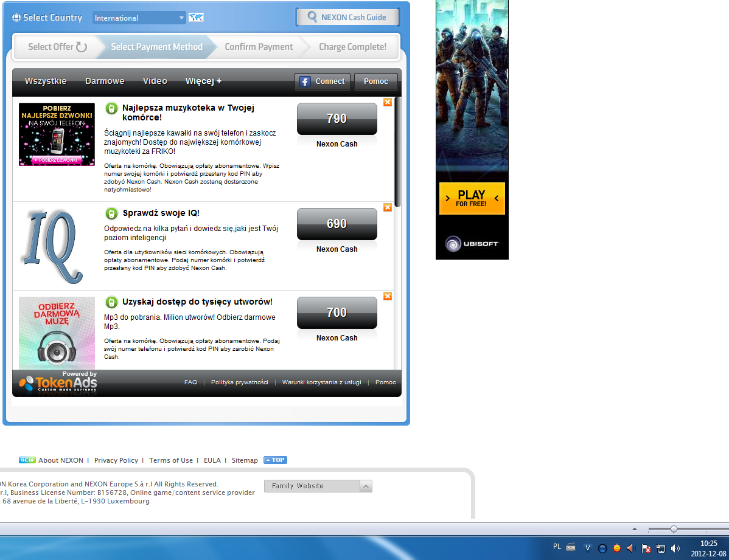729x560 pixels.
Task: Open the International country dropdown
Action: point(139,18)
